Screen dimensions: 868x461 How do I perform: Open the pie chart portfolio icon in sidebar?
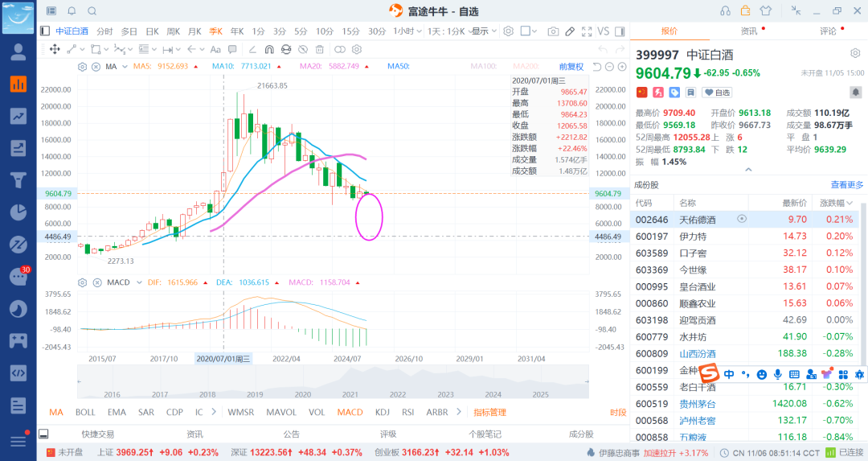point(18,212)
